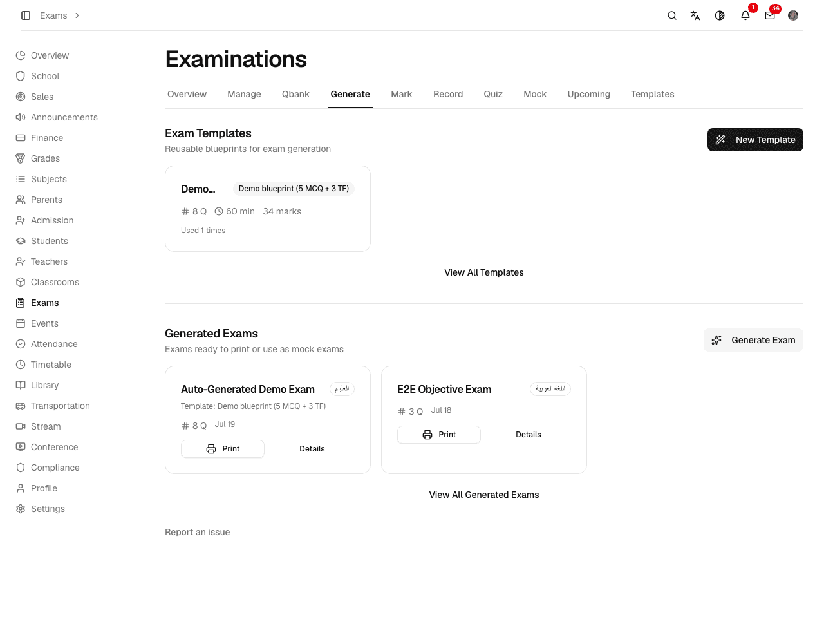Click the Generate Exam button
Viewport: 824px width, 644px height.
click(x=753, y=340)
